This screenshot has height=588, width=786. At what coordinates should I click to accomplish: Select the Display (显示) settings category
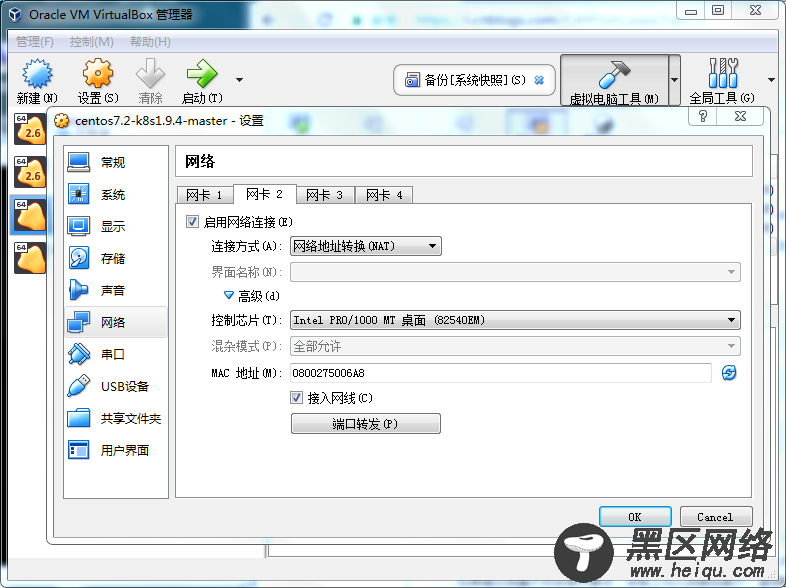(x=116, y=226)
